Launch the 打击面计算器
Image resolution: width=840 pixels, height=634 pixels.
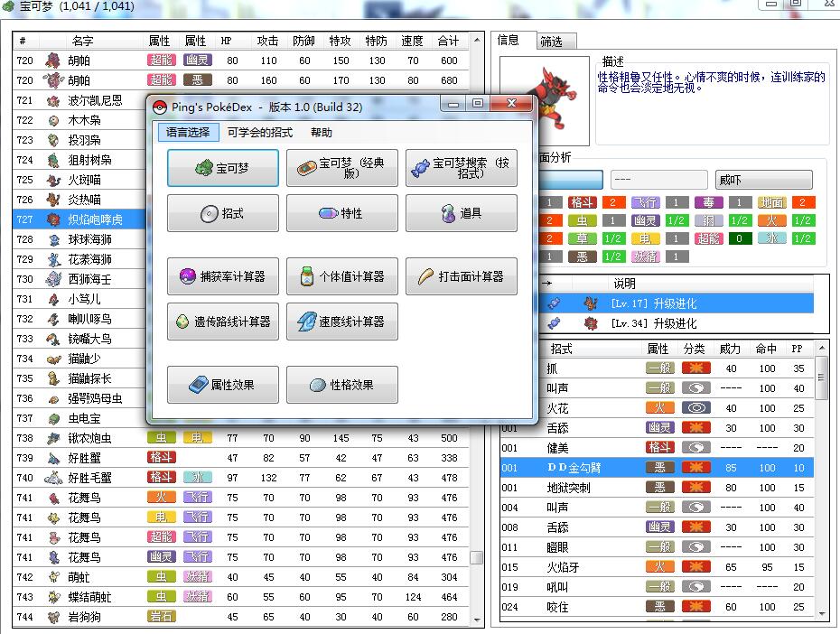[462, 276]
